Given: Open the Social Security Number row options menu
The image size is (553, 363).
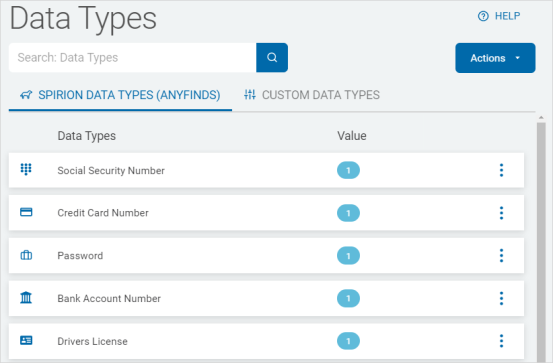Looking at the screenshot, I should [501, 170].
